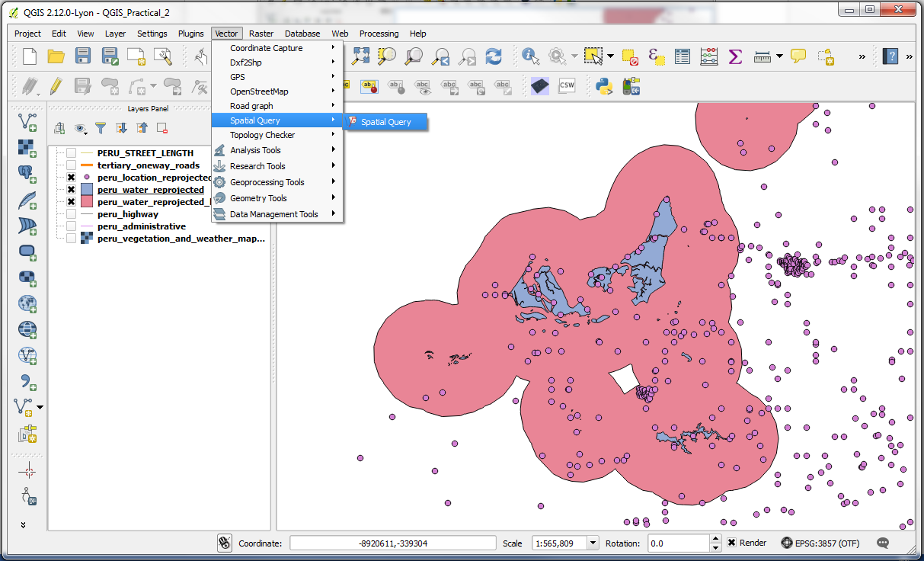The width and height of the screenshot is (924, 561).
Task: Click the Add PostGIS Layer elephant icon
Action: click(27, 175)
